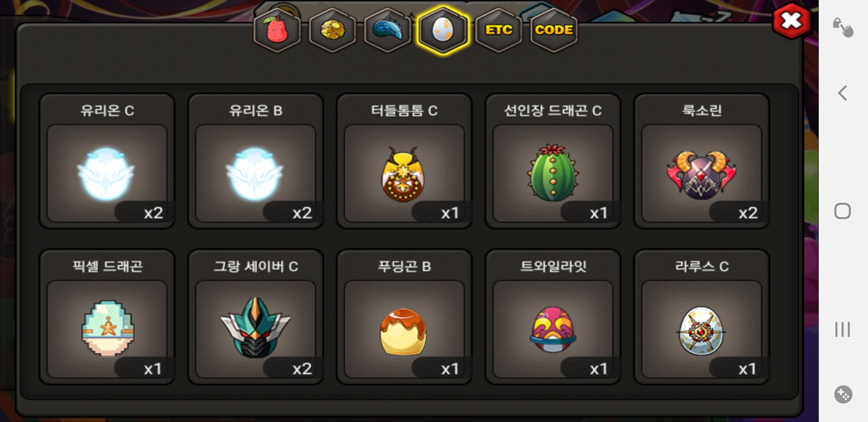Select the highlighted egg inventory tab
The height and width of the screenshot is (422, 868).
[x=443, y=30]
